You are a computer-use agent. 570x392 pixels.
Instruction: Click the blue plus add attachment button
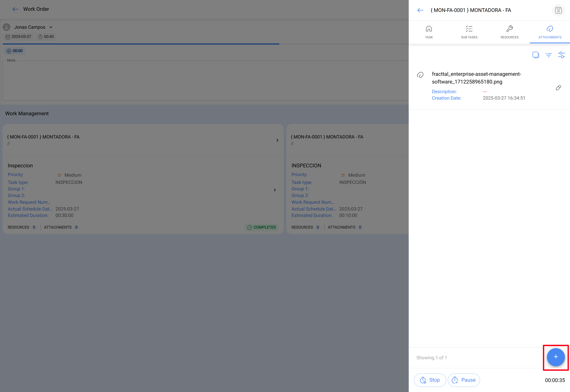pos(555,357)
